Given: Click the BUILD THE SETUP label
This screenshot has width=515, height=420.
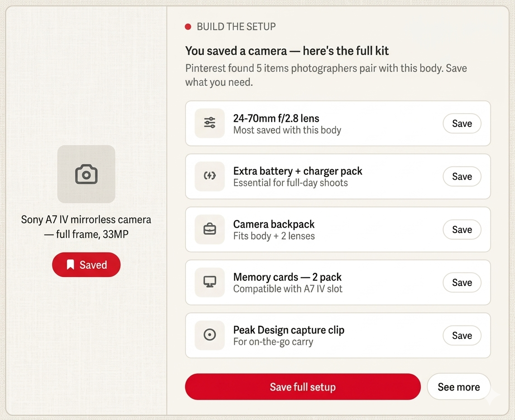Looking at the screenshot, I should tap(236, 27).
